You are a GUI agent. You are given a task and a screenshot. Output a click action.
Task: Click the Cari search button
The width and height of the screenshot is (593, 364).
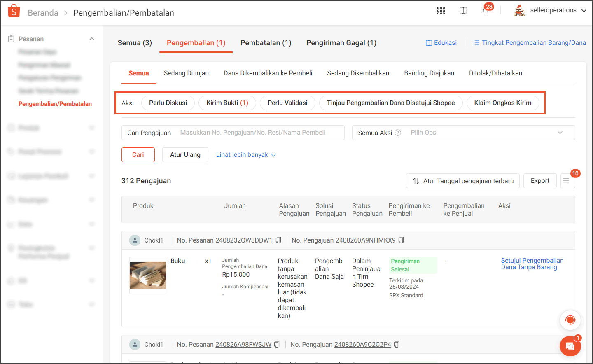(138, 154)
